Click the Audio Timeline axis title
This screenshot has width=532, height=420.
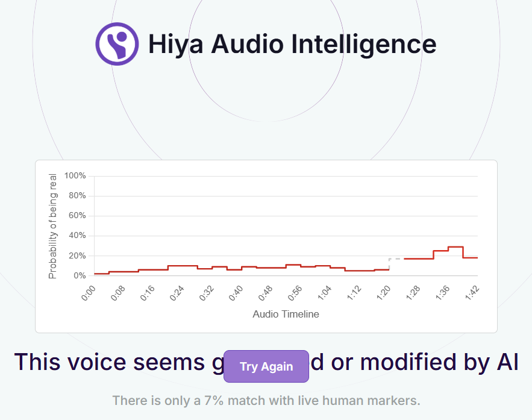(x=286, y=314)
